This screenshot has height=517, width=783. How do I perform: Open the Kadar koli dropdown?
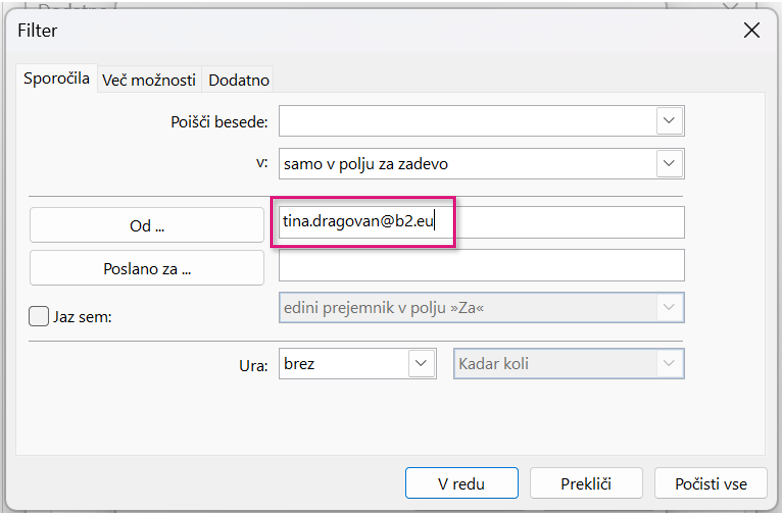(569, 364)
